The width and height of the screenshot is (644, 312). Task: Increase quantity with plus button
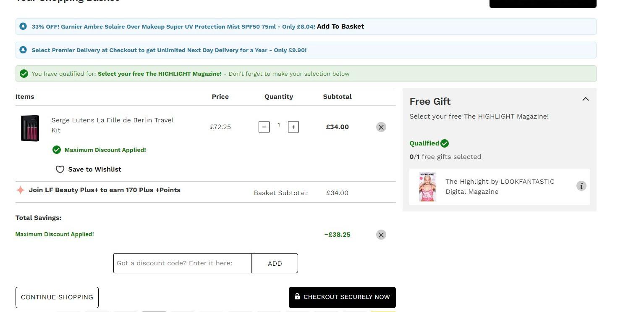293,127
